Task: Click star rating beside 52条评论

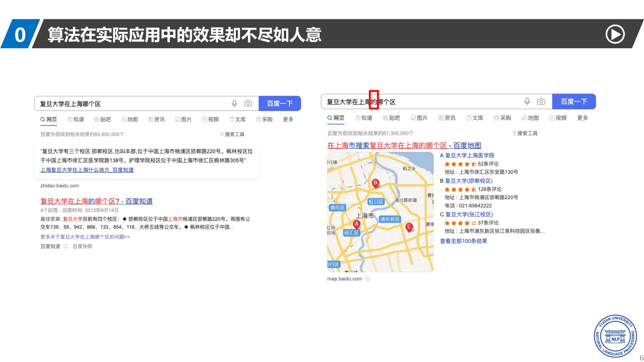Action: click(x=460, y=164)
